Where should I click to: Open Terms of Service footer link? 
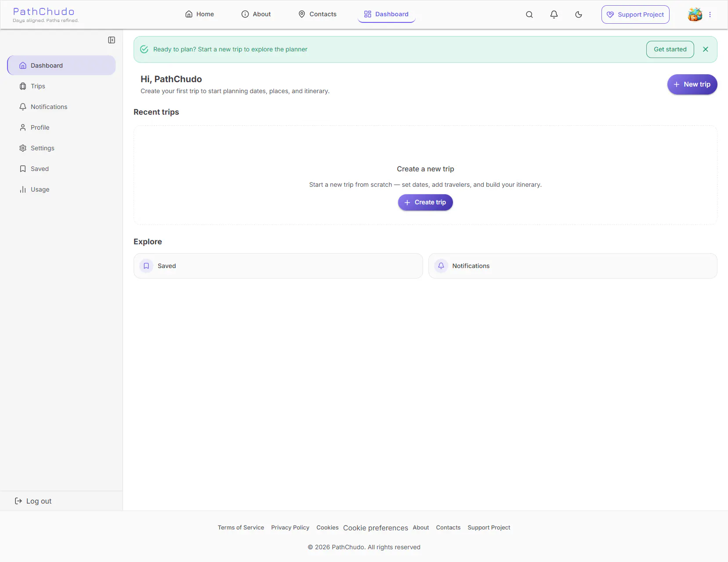pos(241,528)
